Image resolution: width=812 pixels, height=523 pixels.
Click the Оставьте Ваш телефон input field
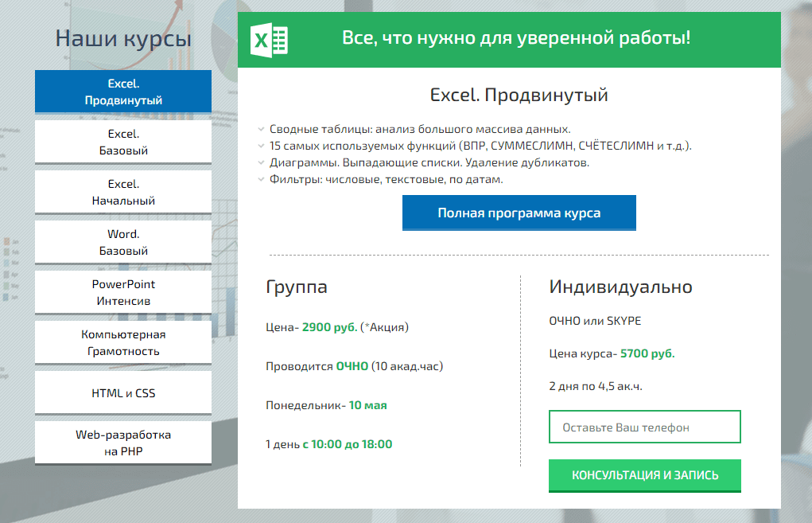click(645, 427)
